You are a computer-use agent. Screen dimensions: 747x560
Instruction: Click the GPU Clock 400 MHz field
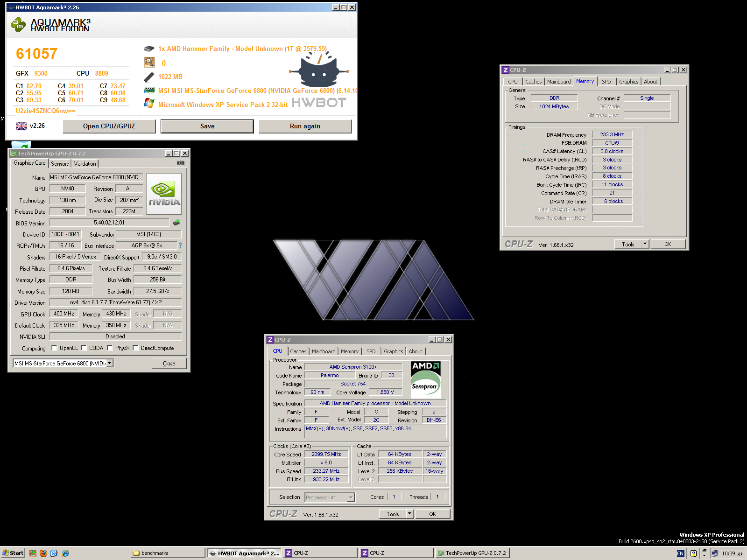pos(64,314)
